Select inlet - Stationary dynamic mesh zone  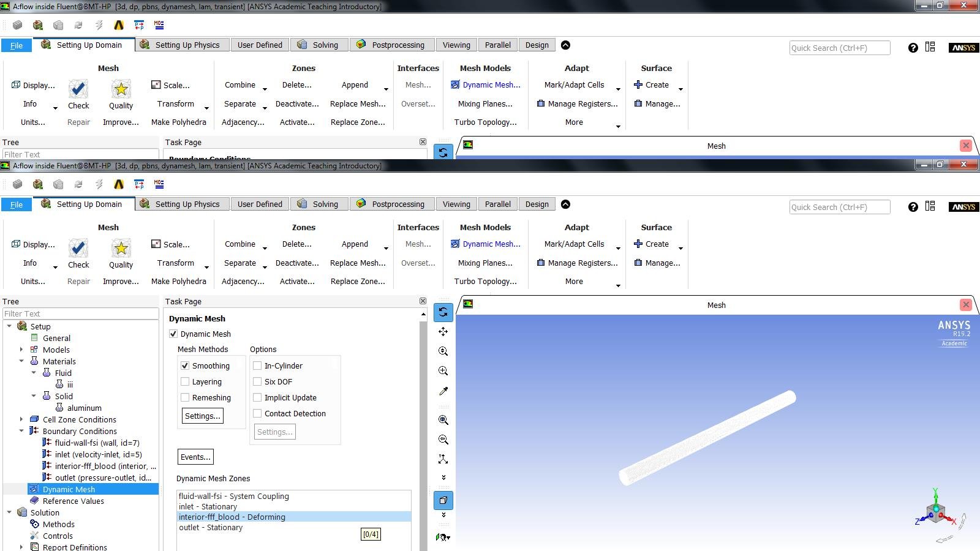pyautogui.click(x=294, y=506)
